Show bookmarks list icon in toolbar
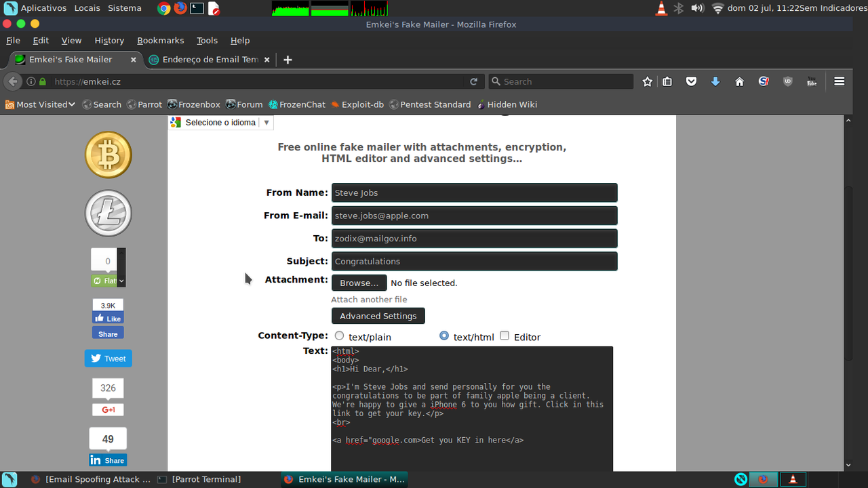Screen dimensions: 868x488 (667, 81)
